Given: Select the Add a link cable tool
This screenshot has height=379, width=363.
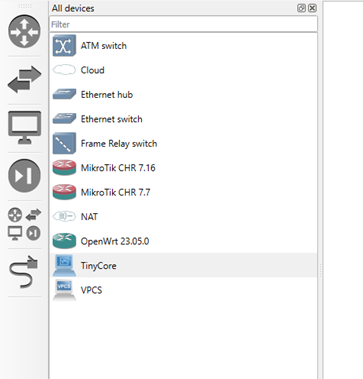Looking at the screenshot, I should coord(24,272).
